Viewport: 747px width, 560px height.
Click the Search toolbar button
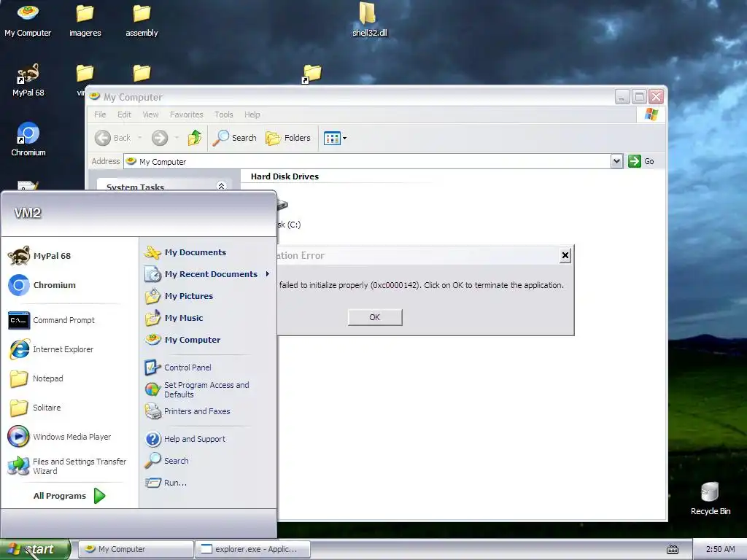[x=234, y=138]
